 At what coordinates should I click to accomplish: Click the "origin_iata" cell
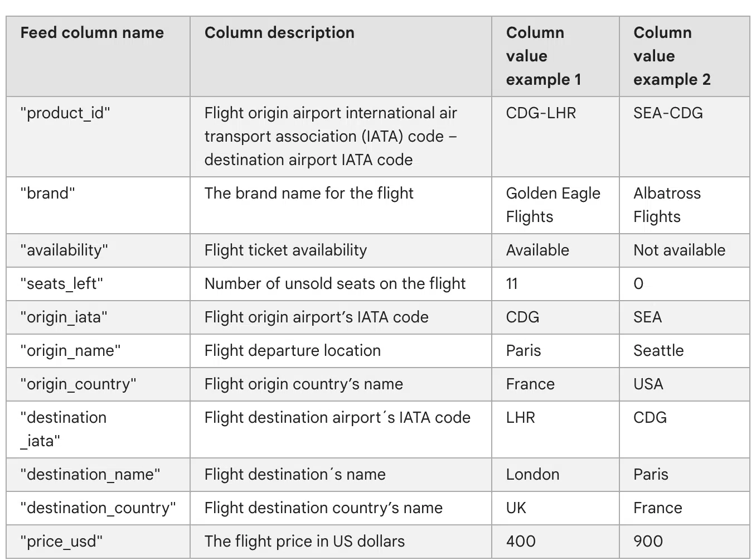[x=64, y=317]
